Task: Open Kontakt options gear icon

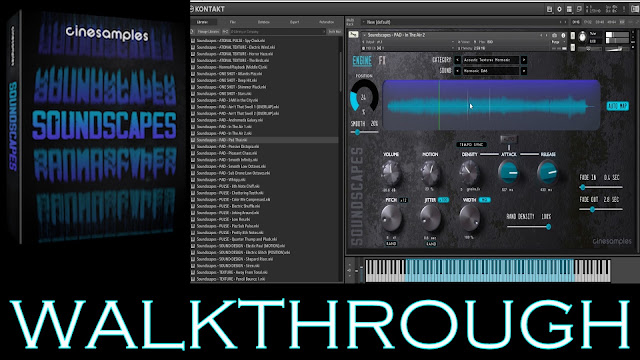Action: (559, 9)
